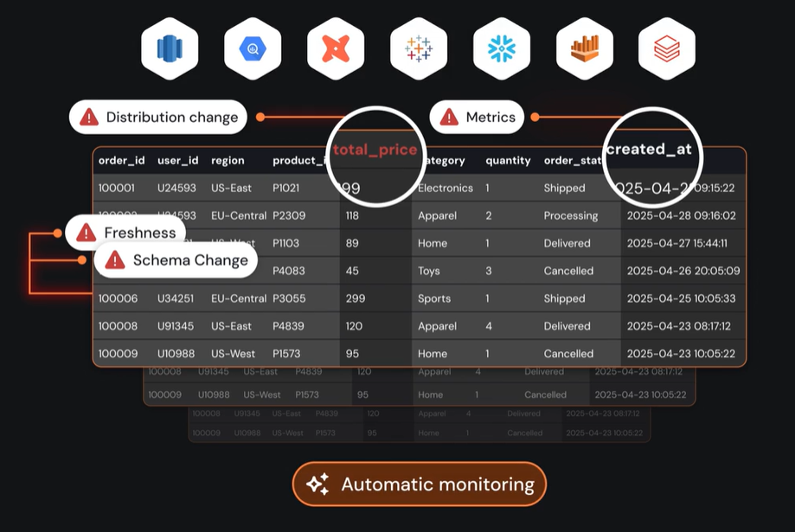Select the total price value 299
Image resolution: width=795 pixels, height=532 pixels.
tap(356, 298)
